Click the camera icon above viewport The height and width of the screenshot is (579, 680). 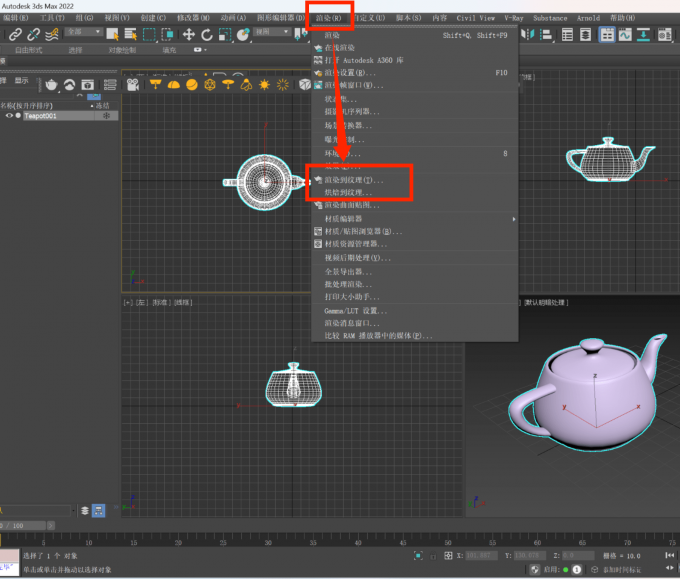tap(133, 85)
